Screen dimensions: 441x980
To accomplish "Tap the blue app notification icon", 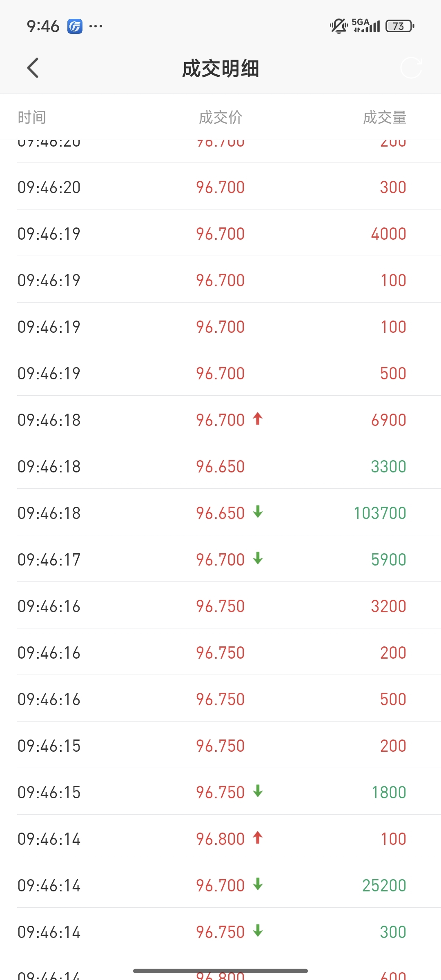I will coord(75,26).
